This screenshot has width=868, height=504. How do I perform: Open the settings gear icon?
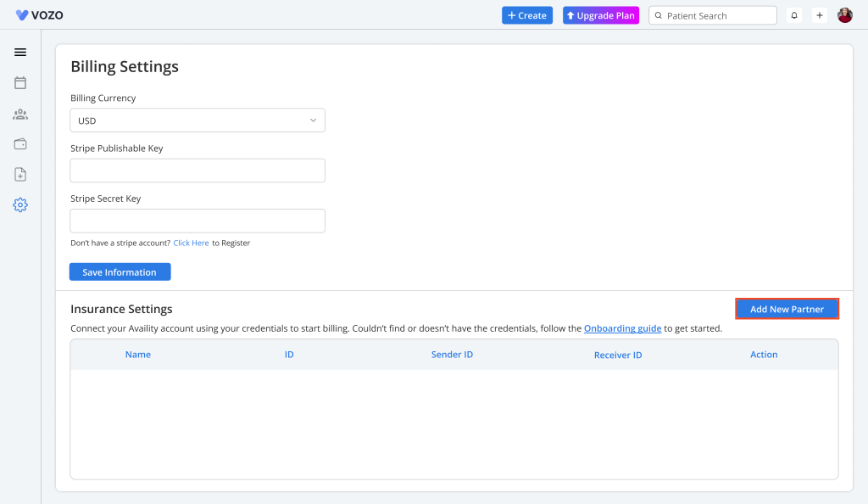pyautogui.click(x=20, y=205)
